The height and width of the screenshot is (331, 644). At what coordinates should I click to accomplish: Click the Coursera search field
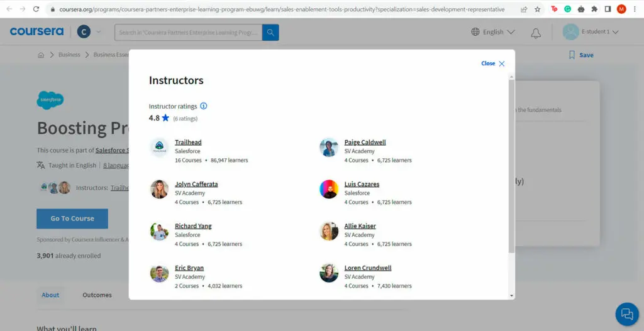[x=189, y=33]
